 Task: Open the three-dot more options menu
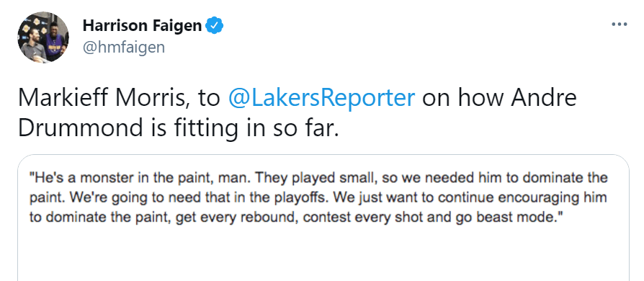[x=620, y=24]
